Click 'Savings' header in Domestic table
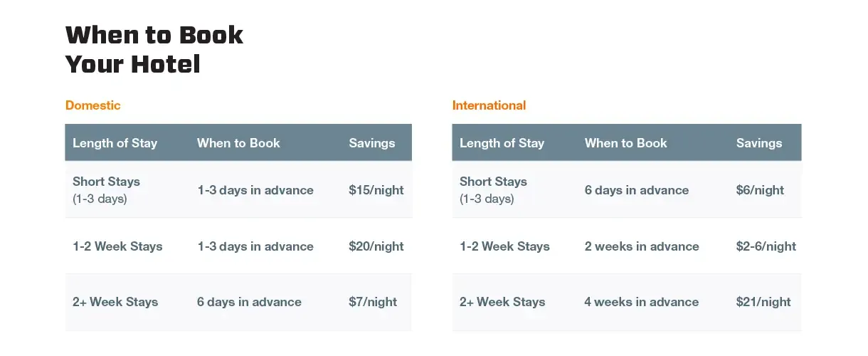Viewport: 868px width, 356px height. pyautogui.click(x=371, y=143)
